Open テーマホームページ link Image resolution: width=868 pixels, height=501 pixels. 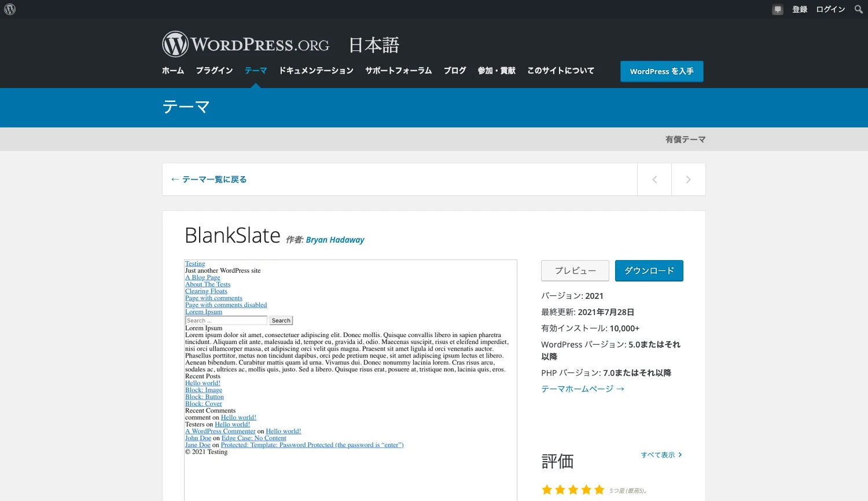[x=583, y=389]
